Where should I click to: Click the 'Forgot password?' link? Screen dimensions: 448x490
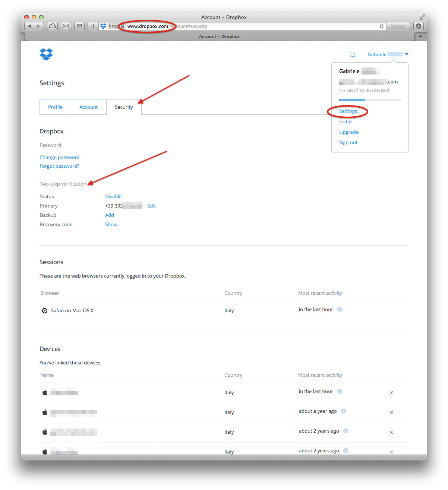(x=60, y=166)
